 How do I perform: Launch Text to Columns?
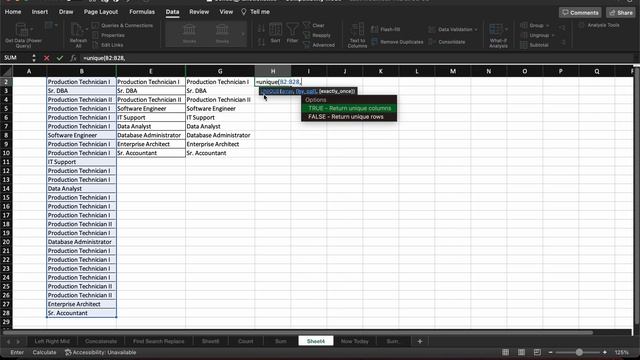pyautogui.click(x=357, y=36)
